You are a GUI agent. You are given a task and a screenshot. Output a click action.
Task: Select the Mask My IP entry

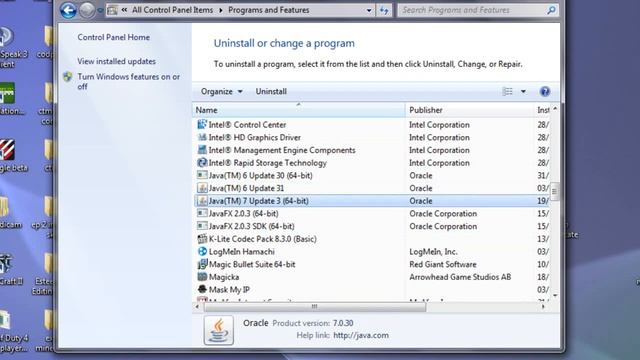229,290
